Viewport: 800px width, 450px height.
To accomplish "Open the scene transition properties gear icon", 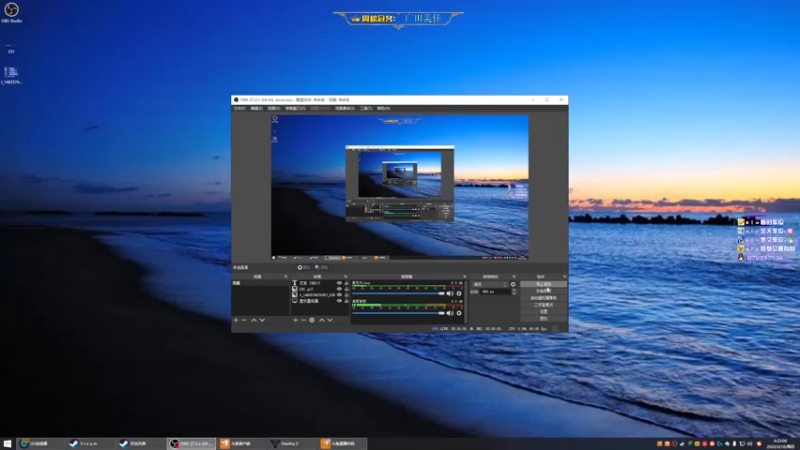I will pyautogui.click(x=513, y=284).
